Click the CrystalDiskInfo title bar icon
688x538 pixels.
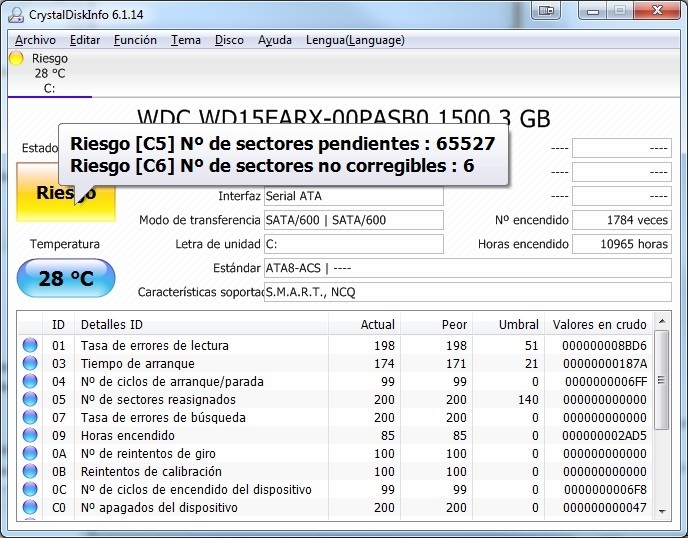click(16, 14)
